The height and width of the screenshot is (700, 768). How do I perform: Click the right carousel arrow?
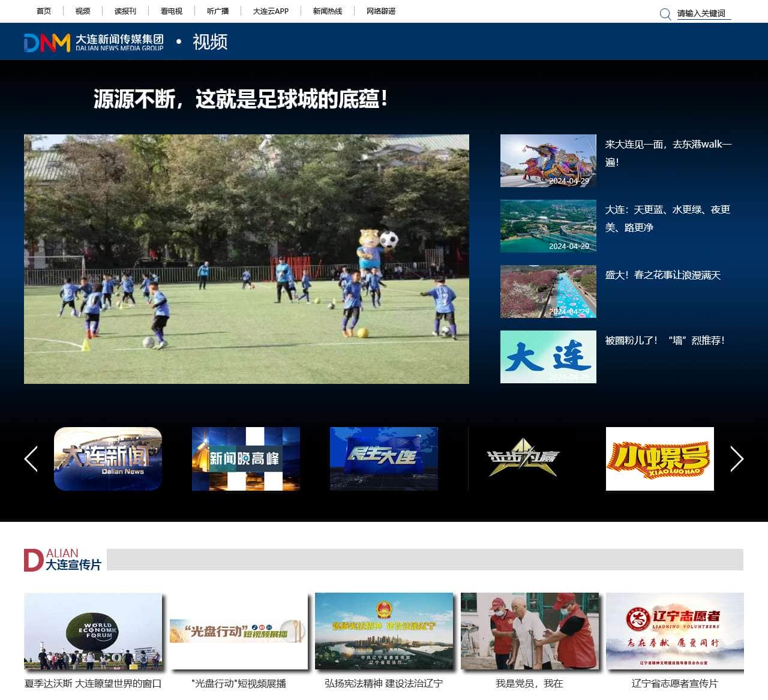point(736,459)
